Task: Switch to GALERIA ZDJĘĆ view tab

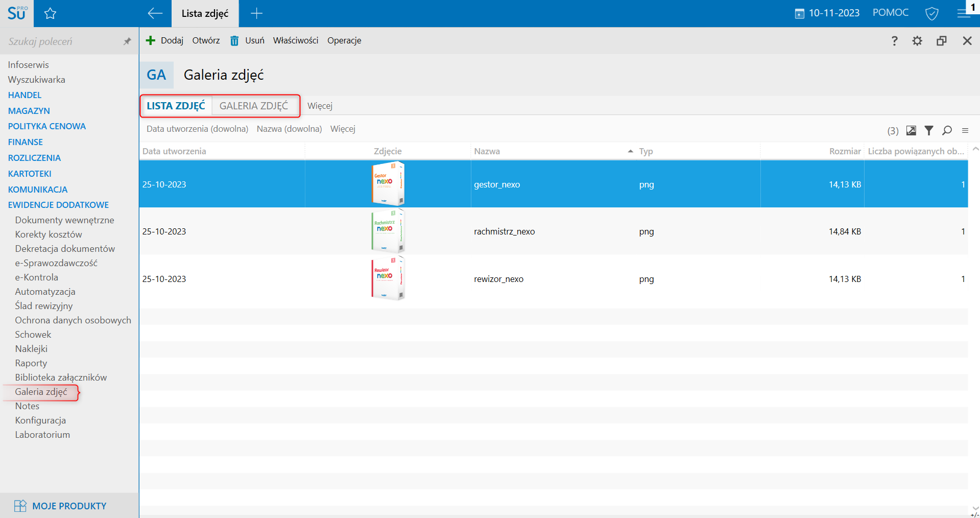Action: 254,106
